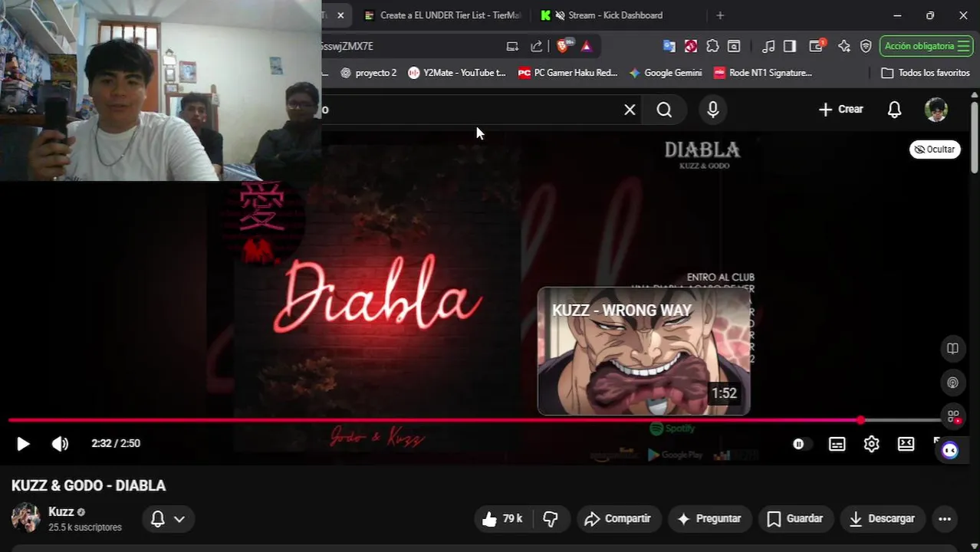Play the paused YouTube video
The image size is (980, 552).
(23, 443)
